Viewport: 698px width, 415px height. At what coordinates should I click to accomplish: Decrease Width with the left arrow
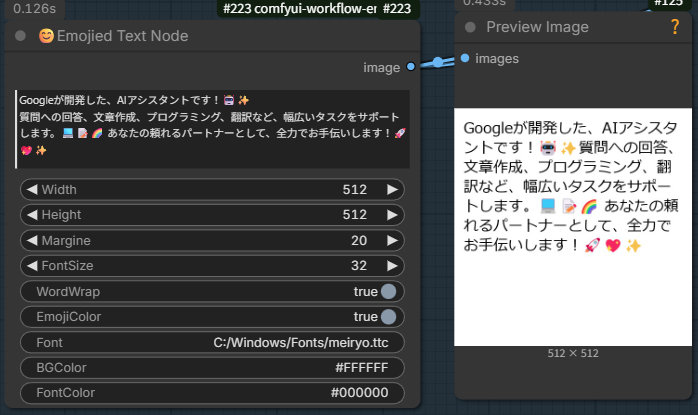click(x=31, y=189)
